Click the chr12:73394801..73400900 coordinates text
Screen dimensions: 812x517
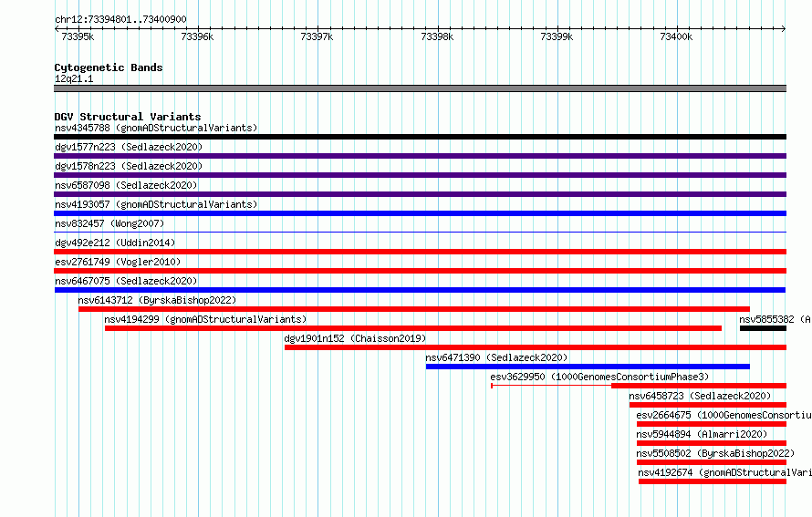pyautogui.click(x=120, y=19)
